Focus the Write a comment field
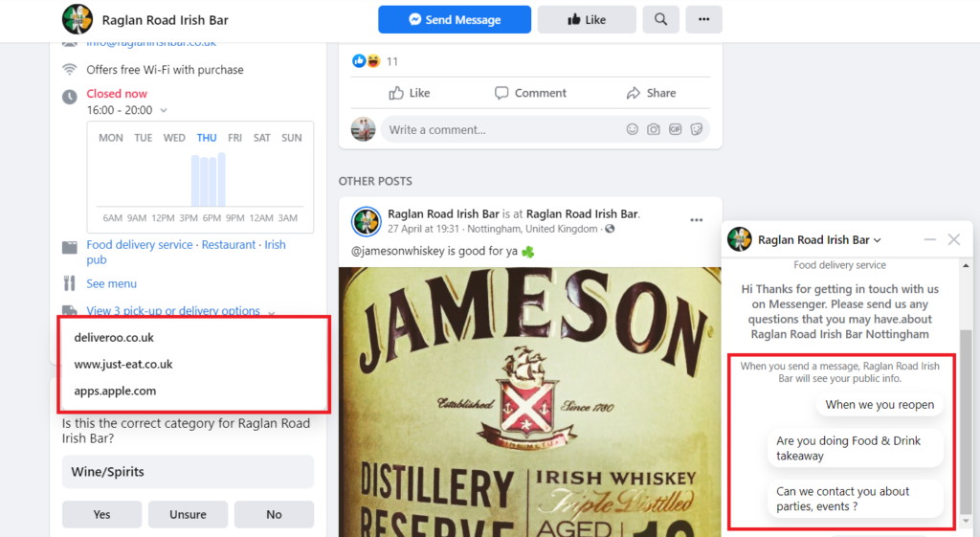The width and height of the screenshot is (980, 537). click(x=500, y=129)
